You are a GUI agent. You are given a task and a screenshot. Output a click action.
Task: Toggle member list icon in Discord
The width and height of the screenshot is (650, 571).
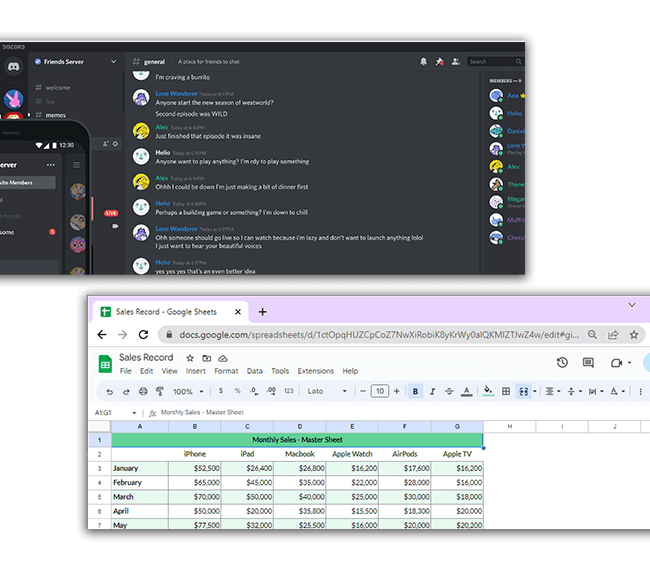[x=456, y=62]
